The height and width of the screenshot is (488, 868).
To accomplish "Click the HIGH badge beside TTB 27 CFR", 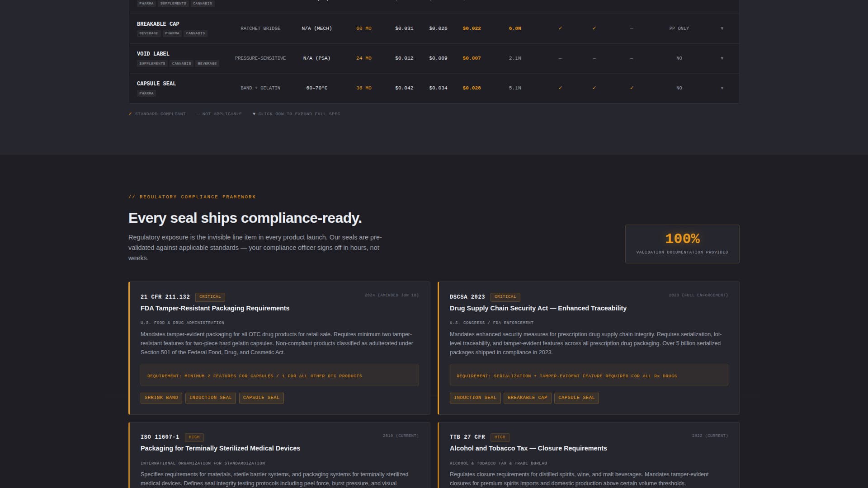I will click(500, 437).
